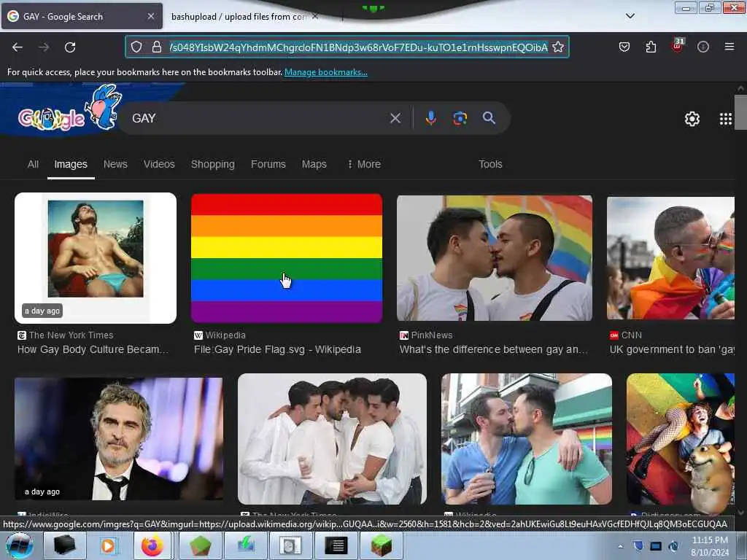
Task: Switch to the News tab
Action: pyautogui.click(x=115, y=164)
